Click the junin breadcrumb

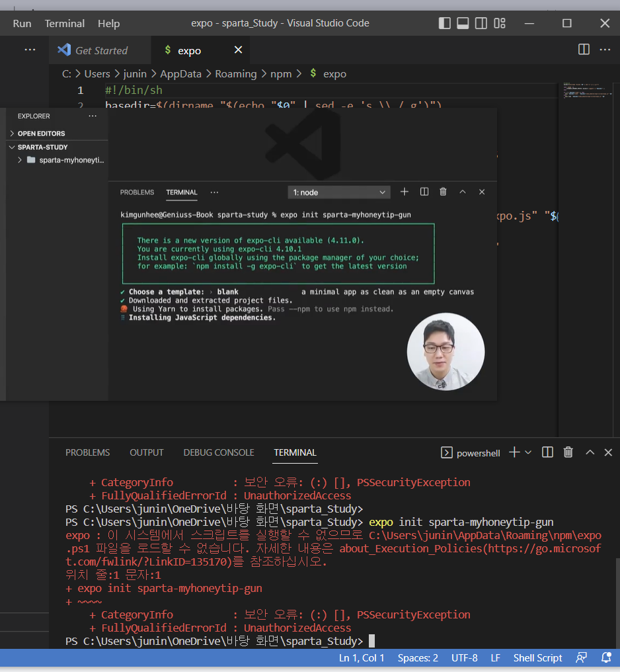[x=135, y=73]
